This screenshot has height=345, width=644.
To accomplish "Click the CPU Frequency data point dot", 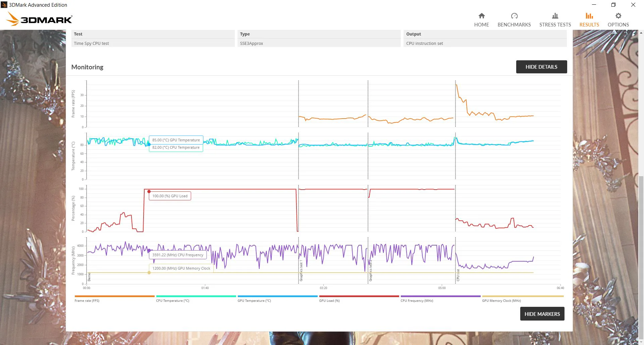I will point(149,251).
